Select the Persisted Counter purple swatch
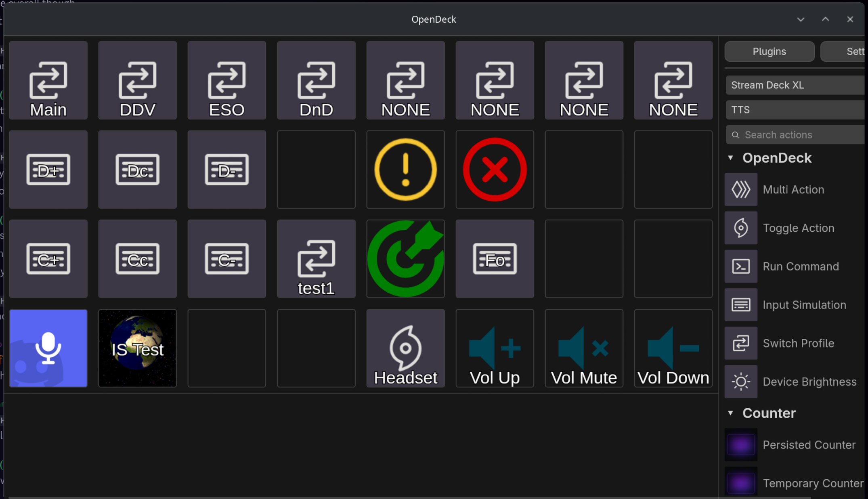 741,445
